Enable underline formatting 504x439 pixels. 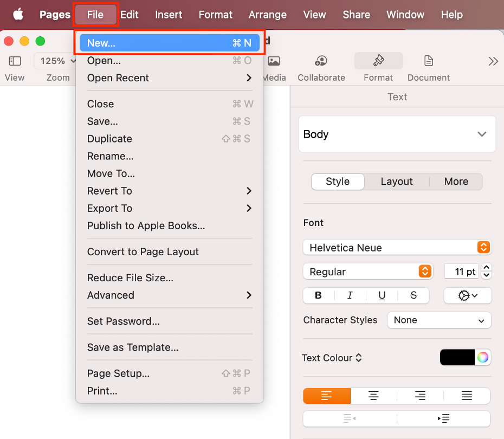382,295
